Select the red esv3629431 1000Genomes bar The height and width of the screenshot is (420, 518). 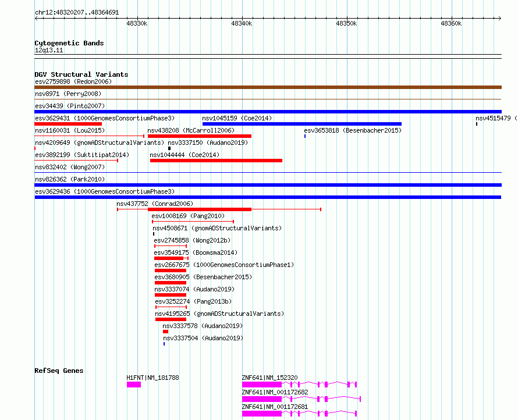point(68,124)
